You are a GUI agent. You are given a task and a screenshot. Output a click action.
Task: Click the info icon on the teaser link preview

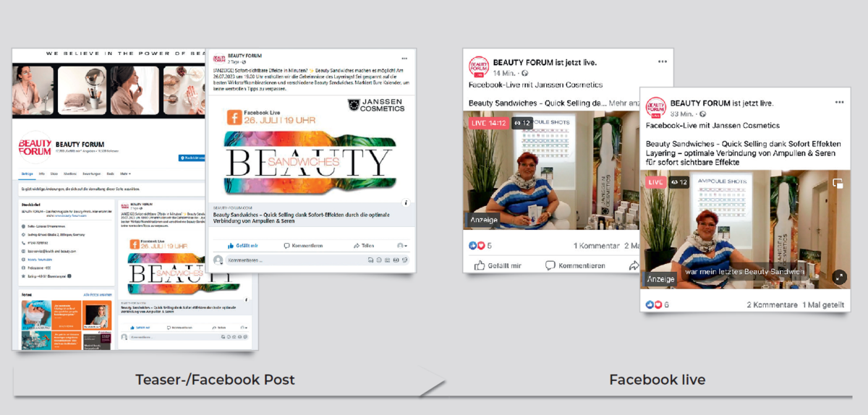pyautogui.click(x=406, y=203)
